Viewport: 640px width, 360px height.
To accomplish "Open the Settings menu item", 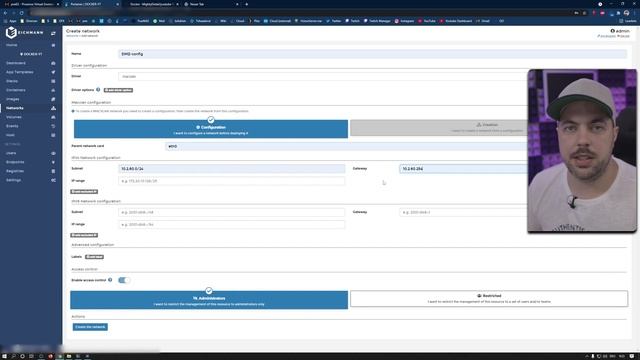I will [x=13, y=180].
